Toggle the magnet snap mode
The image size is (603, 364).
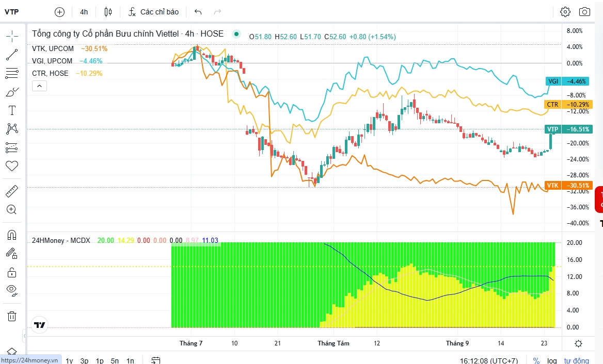click(x=12, y=235)
